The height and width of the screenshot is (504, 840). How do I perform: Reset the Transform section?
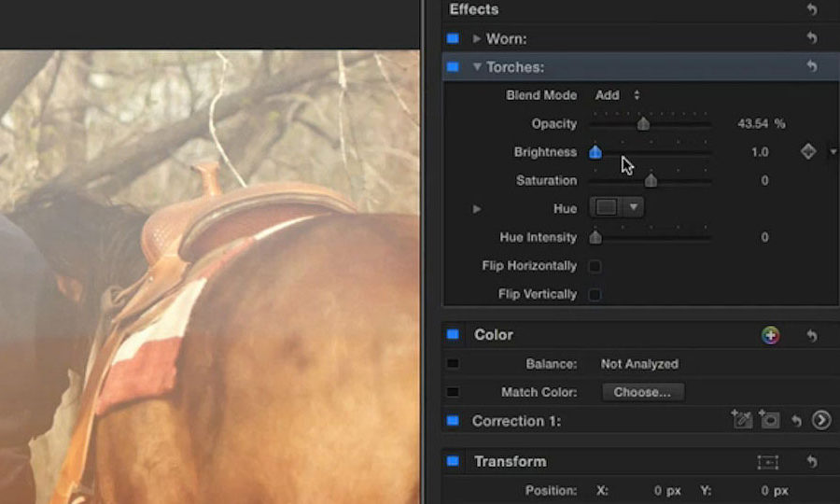[812, 462]
